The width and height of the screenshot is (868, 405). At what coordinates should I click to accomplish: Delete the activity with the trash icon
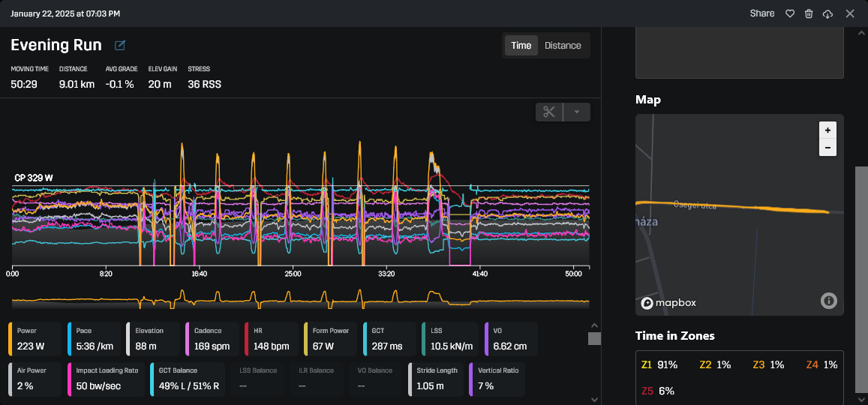[809, 13]
